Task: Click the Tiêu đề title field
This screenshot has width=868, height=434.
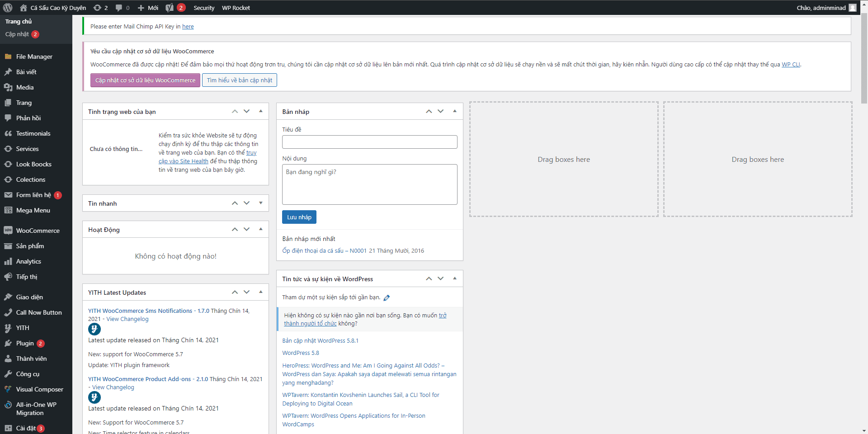Action: pyautogui.click(x=369, y=142)
